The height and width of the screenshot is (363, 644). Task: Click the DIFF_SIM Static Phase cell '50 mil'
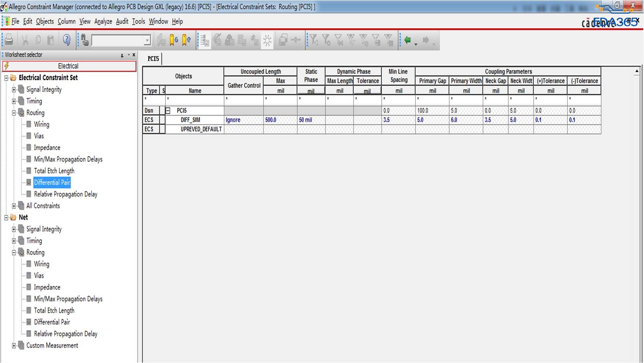pyautogui.click(x=311, y=120)
